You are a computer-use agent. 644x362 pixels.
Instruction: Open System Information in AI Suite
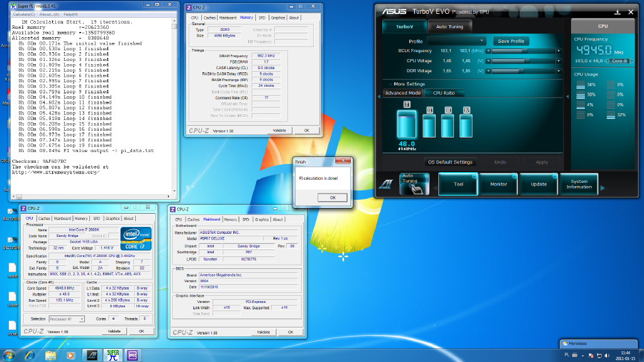coord(579,184)
